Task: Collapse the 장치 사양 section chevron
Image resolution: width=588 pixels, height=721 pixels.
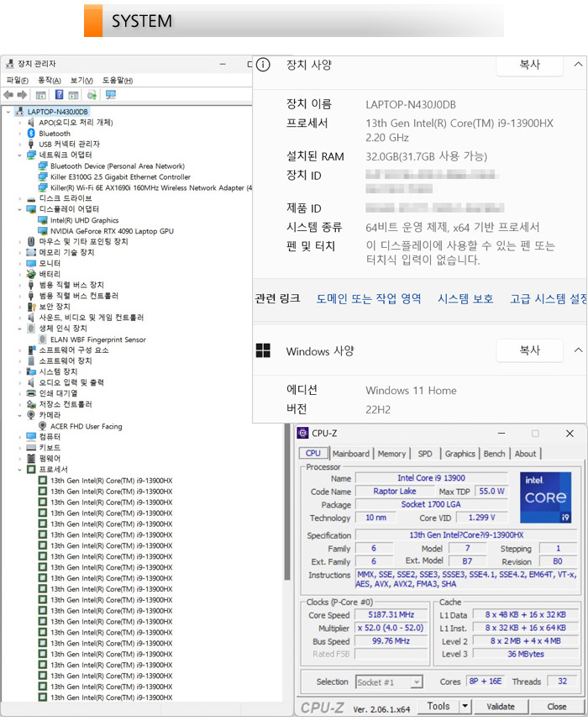Action: [578, 65]
